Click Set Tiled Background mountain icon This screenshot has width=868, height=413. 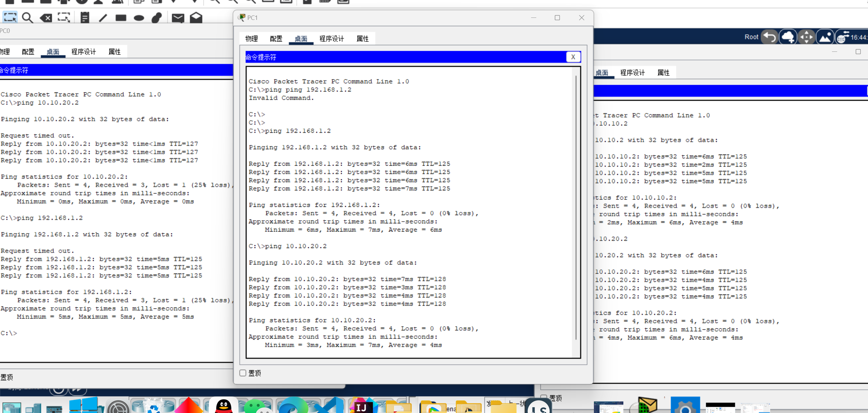pos(825,37)
